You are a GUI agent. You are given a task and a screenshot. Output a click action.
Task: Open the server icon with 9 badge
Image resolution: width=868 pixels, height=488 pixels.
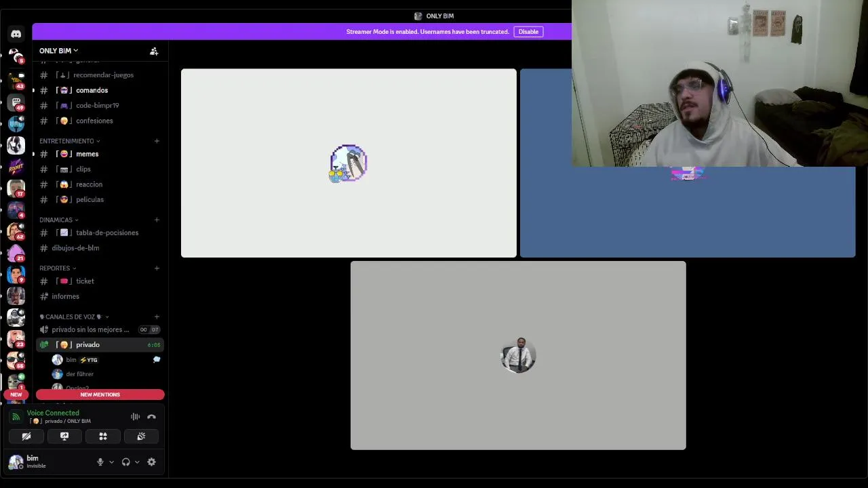(x=16, y=274)
